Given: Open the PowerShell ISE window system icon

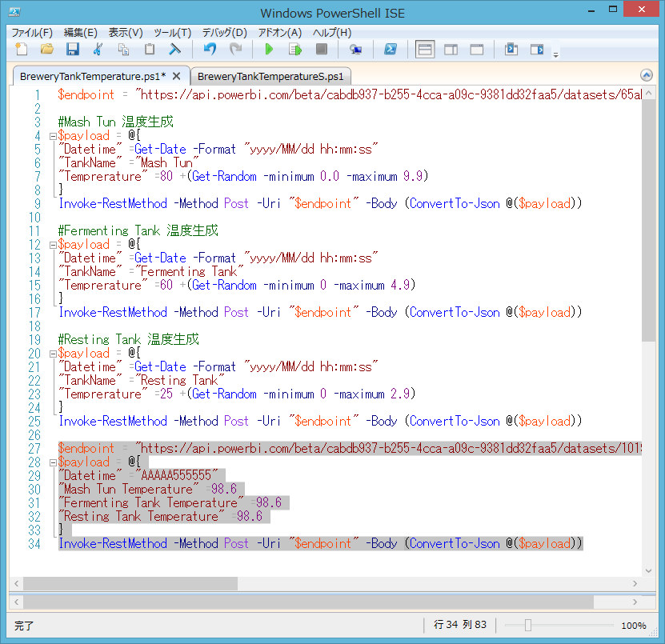Looking at the screenshot, I should point(14,12).
